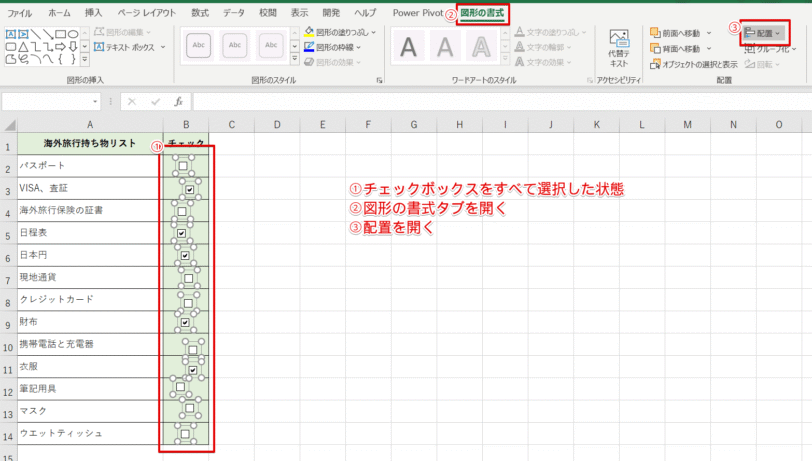The image size is (812, 461).
Task: Open 図形の枠線 outline options
Action: coord(332,47)
